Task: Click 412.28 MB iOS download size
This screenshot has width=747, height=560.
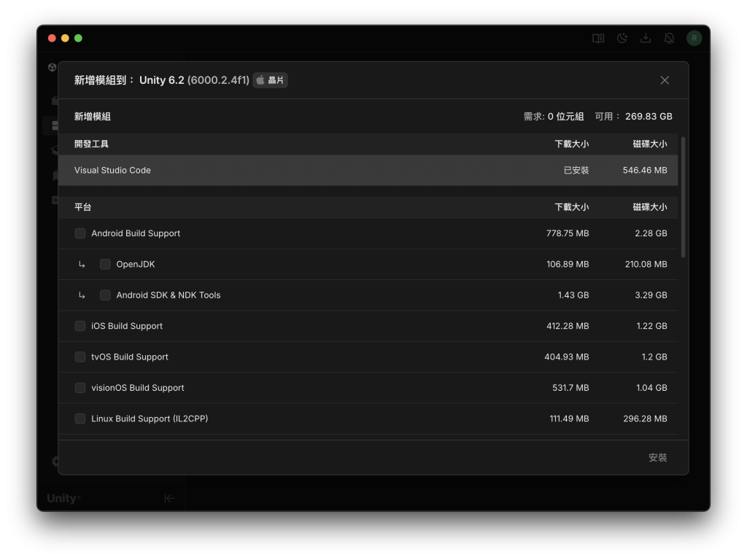Action: tap(568, 326)
